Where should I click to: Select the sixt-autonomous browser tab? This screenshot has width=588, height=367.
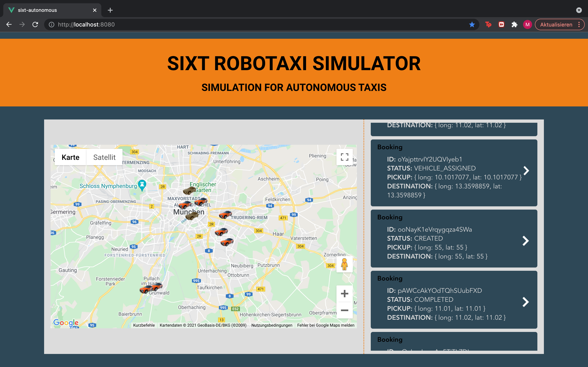[x=49, y=10]
